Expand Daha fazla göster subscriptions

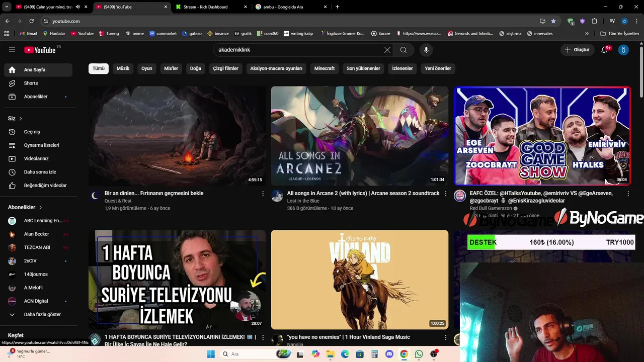pos(38,314)
